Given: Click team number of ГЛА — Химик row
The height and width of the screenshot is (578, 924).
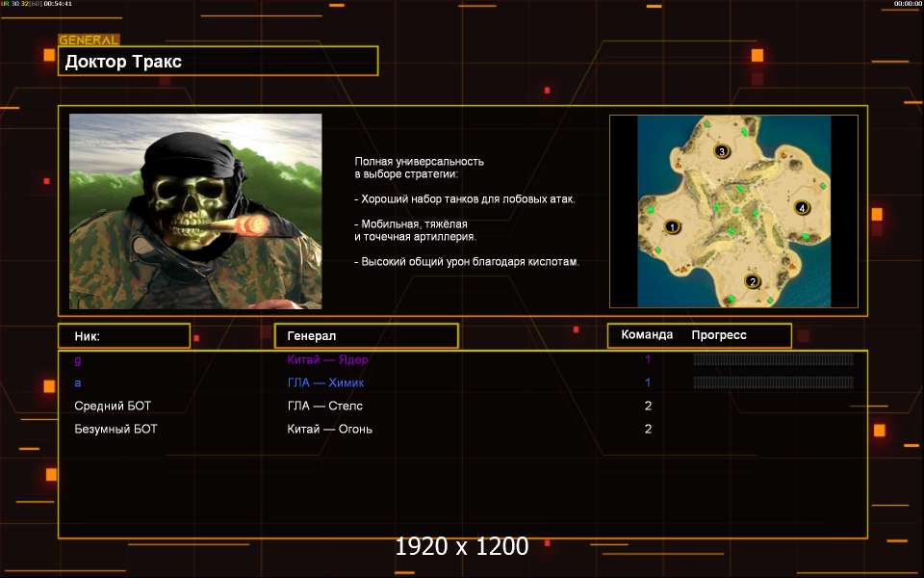Looking at the screenshot, I should [648, 382].
